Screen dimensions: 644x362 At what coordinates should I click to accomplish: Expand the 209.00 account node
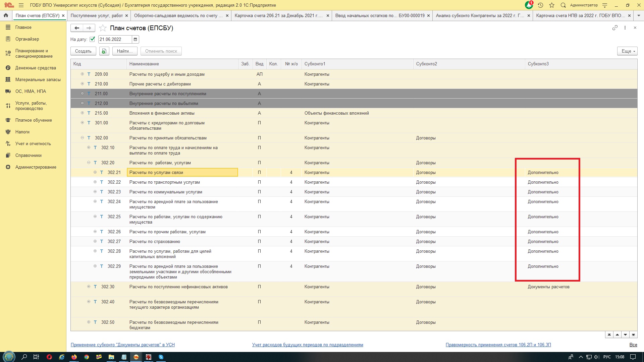tap(82, 74)
